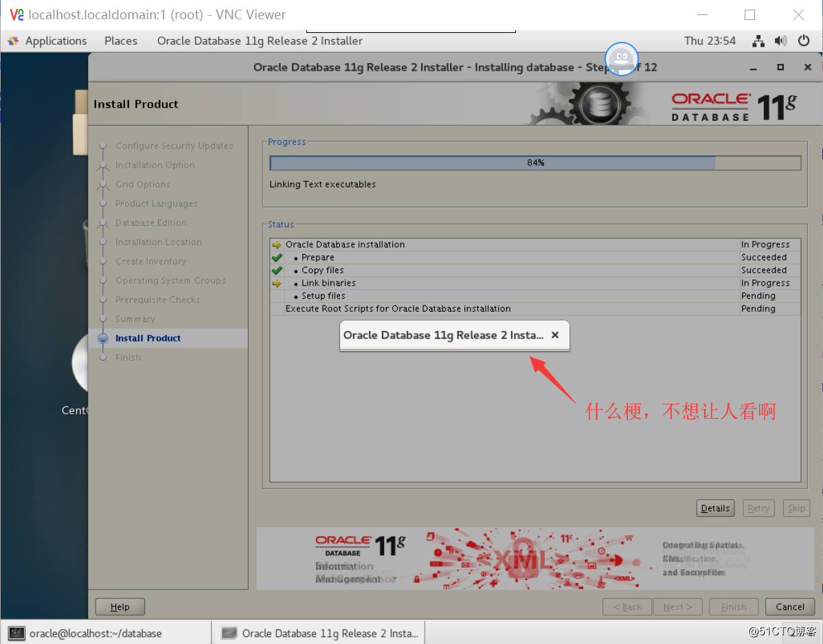Click the Cancel button
Viewport: 823px width, 644px height.
click(x=790, y=607)
